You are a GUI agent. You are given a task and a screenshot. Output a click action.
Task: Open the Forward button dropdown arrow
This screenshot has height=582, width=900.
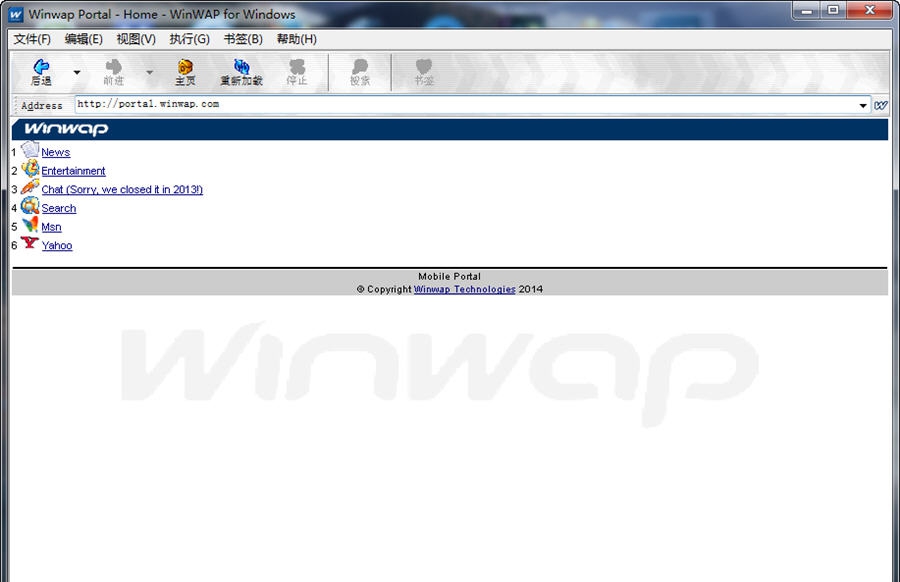click(x=149, y=70)
